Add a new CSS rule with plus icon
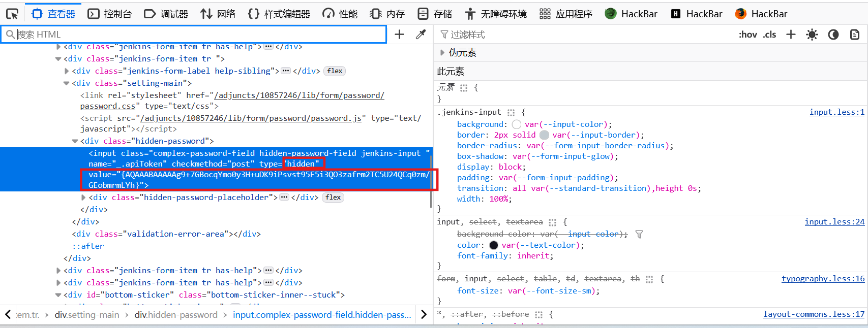This screenshot has height=328, width=868. point(791,34)
